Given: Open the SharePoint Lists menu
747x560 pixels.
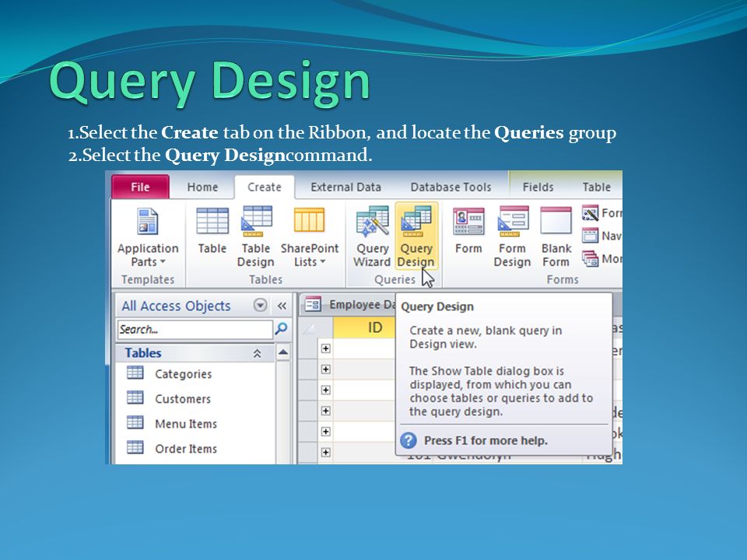Looking at the screenshot, I should point(309,237).
